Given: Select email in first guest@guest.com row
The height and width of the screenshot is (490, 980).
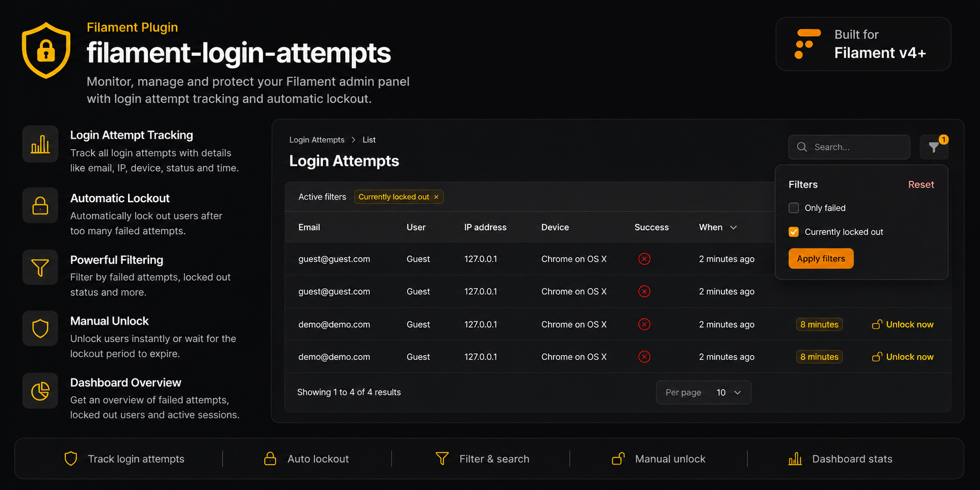Looking at the screenshot, I should point(334,259).
